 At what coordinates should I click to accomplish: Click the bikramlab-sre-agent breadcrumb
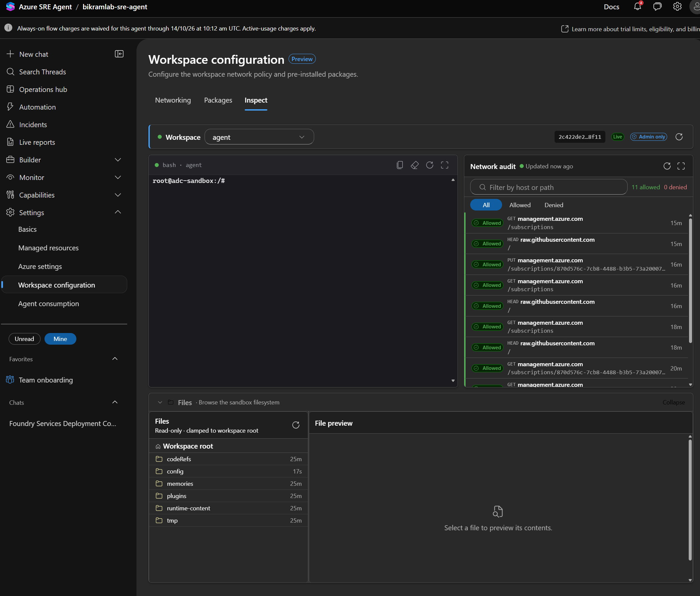point(115,7)
